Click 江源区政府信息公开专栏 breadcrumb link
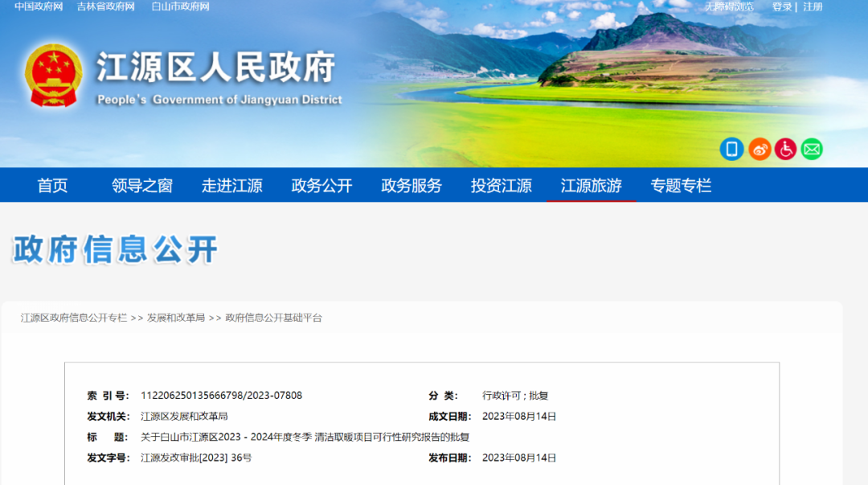The height and width of the screenshot is (485, 868). [74, 318]
